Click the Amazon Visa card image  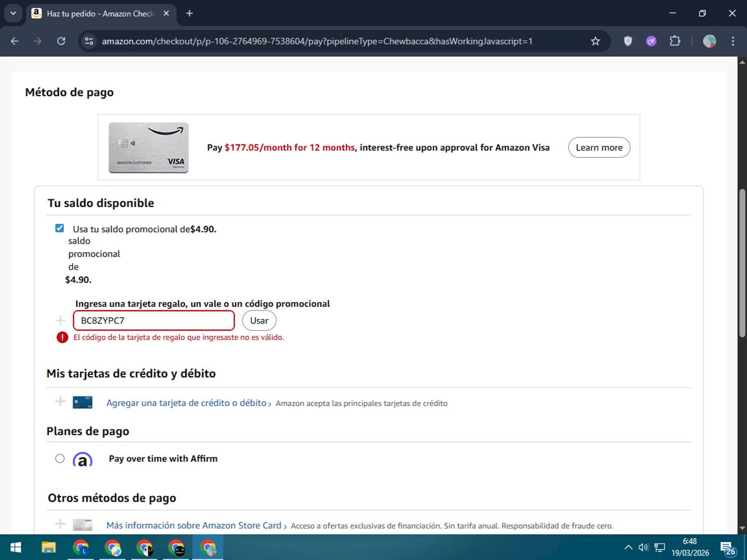pyautogui.click(x=148, y=147)
